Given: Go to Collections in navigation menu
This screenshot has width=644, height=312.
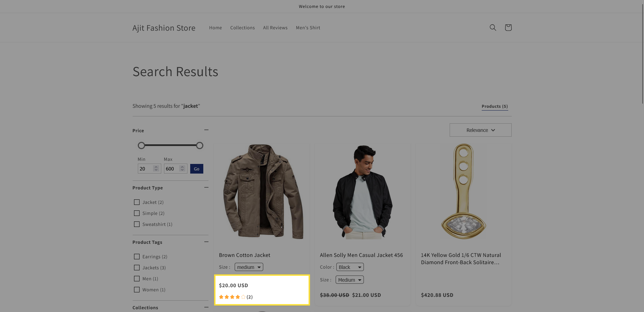Looking at the screenshot, I should 243,28.
